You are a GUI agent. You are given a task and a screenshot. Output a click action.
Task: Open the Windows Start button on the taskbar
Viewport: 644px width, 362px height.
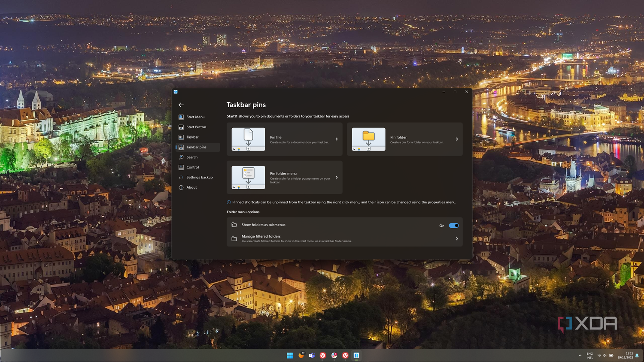tap(290, 355)
